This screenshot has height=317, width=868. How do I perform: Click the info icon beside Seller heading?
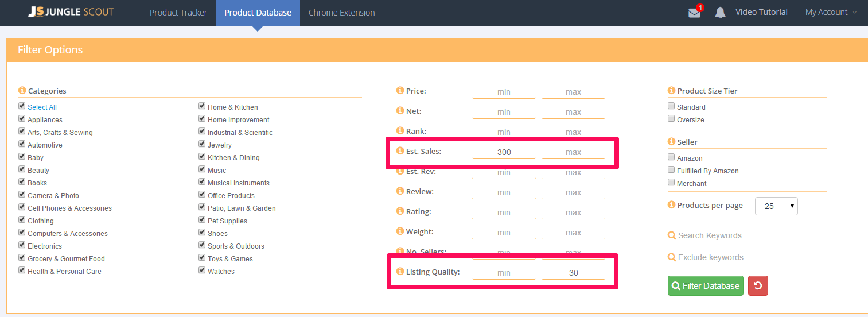[x=671, y=141]
